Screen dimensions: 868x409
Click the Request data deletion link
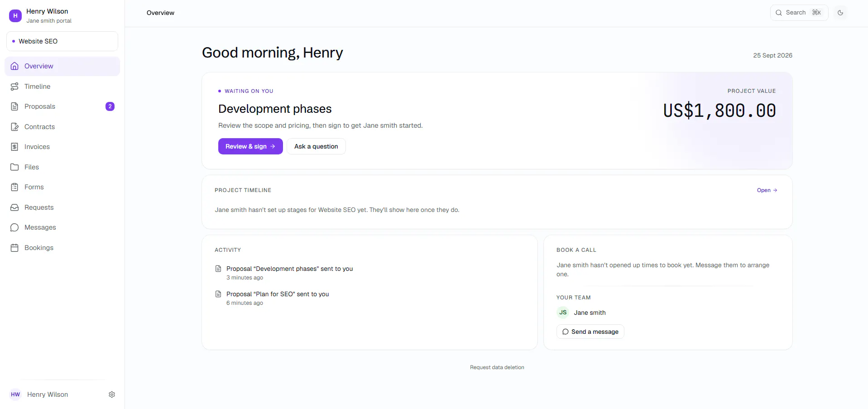[x=497, y=367]
